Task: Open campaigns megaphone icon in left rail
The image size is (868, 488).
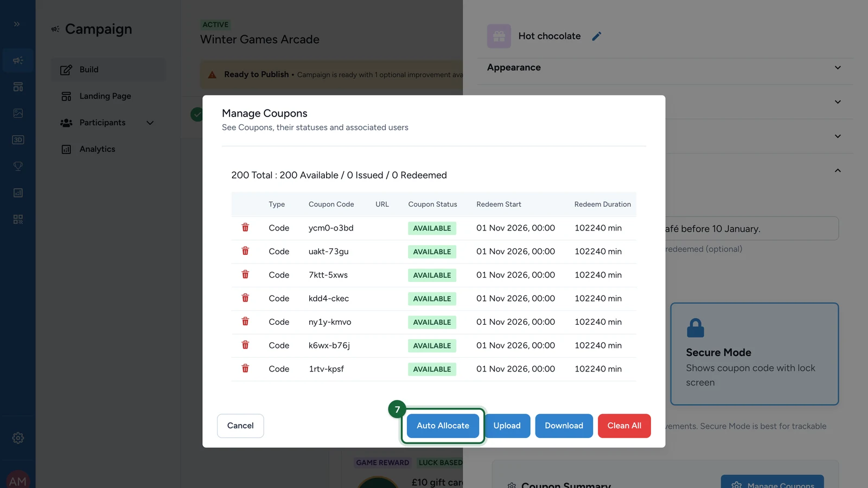Action: (x=18, y=60)
